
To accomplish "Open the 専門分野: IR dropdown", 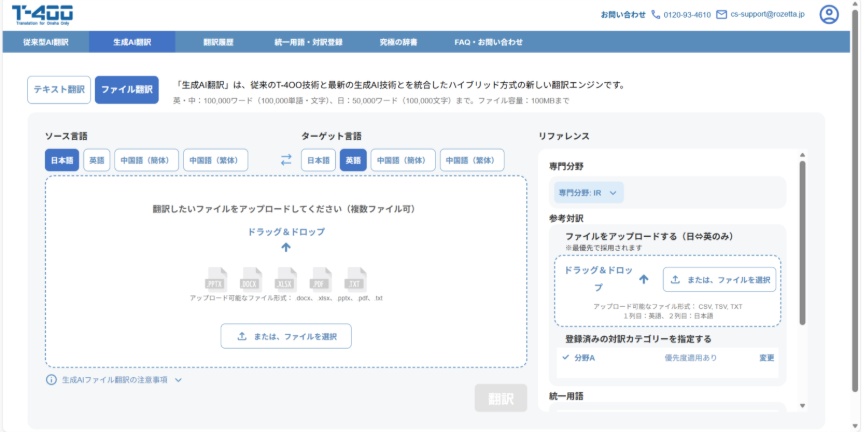I will tap(589, 192).
